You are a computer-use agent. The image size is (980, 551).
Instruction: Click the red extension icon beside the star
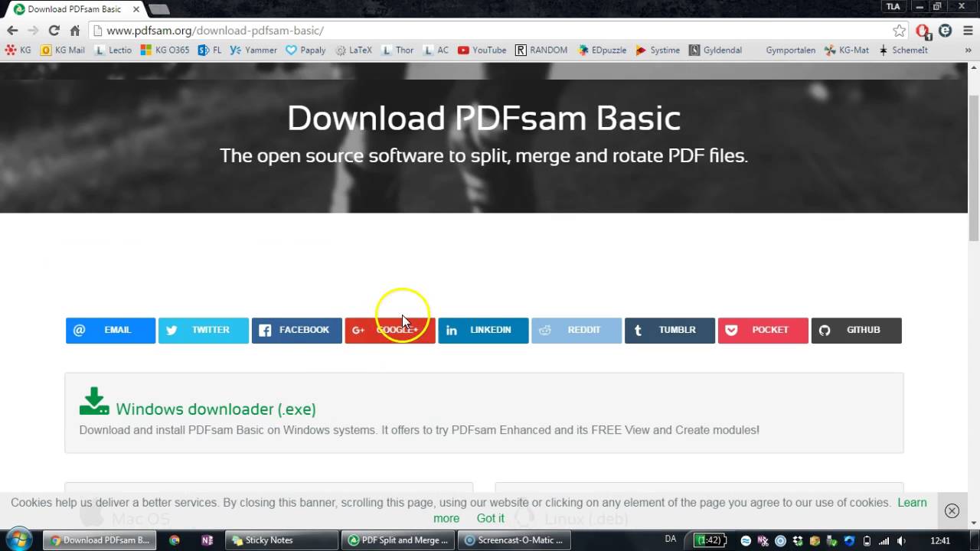(x=923, y=31)
